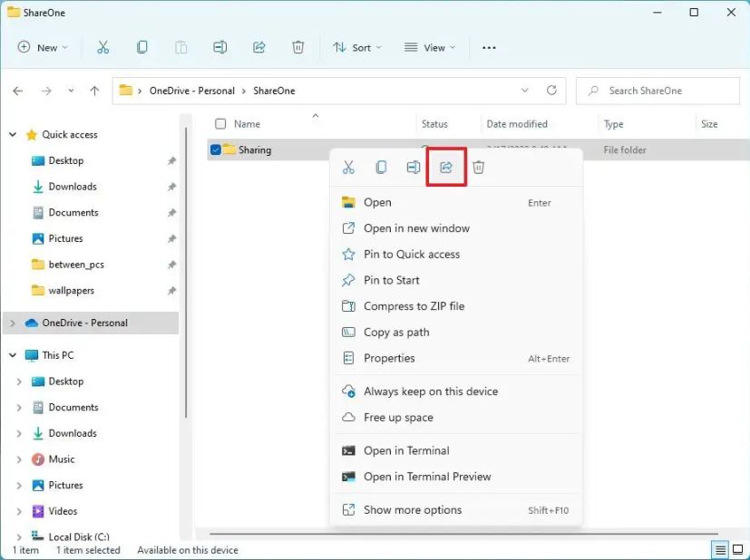Open the New dropdown menu

pyautogui.click(x=43, y=47)
